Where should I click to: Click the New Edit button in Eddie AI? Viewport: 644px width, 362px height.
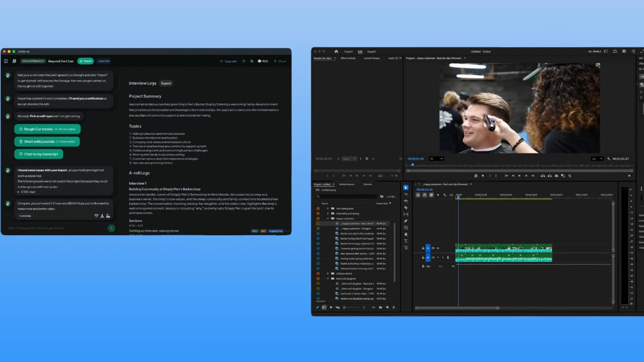[103, 61]
